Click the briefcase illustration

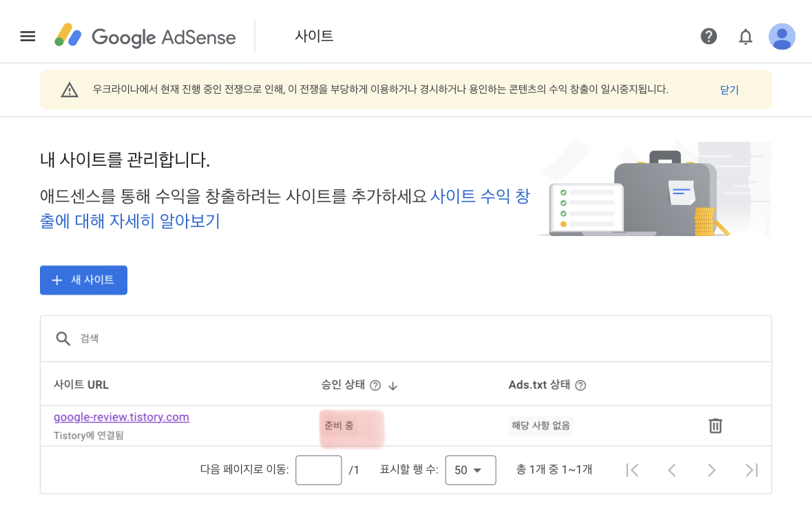[x=654, y=189]
